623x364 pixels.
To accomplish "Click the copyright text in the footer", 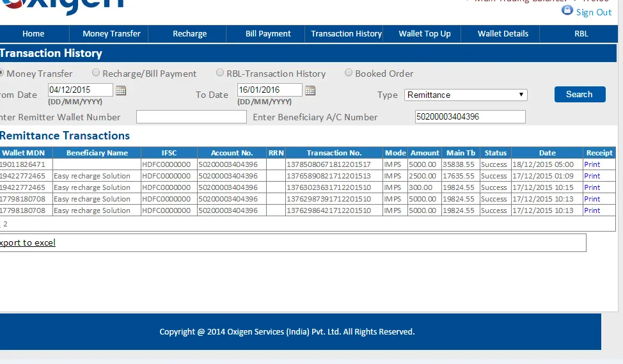I will (287, 332).
